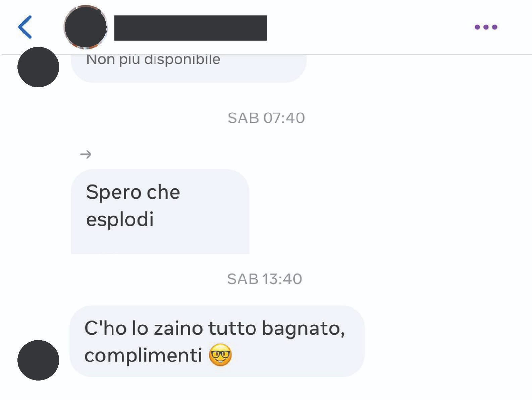Tap the 'Spero che' text line
The height and width of the screenshot is (400, 532).
click(x=133, y=192)
